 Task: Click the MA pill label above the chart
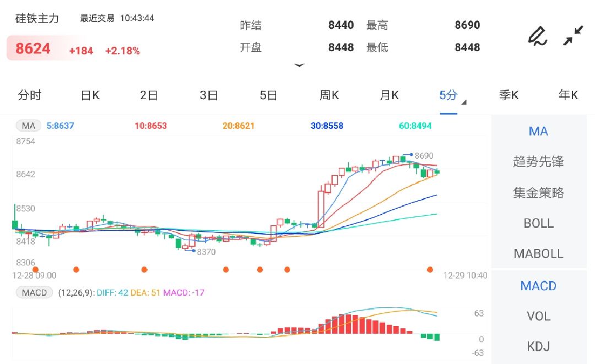coord(29,126)
